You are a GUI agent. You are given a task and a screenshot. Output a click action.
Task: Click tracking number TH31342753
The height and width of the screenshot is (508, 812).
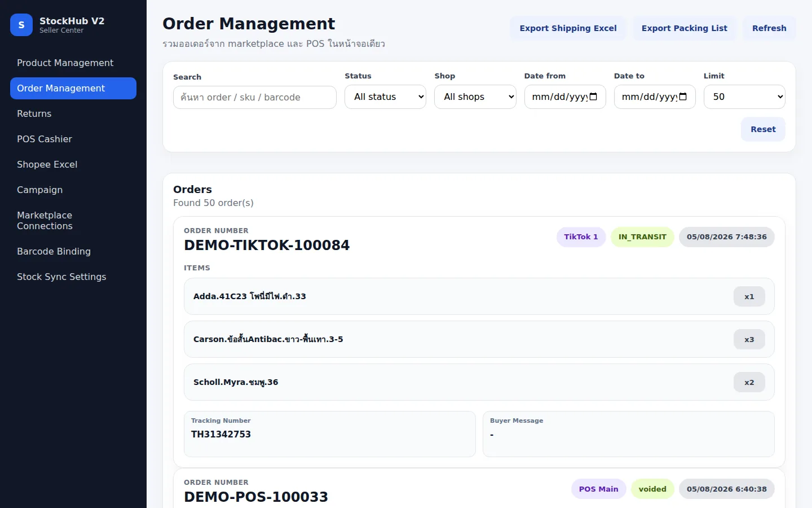coord(221,434)
